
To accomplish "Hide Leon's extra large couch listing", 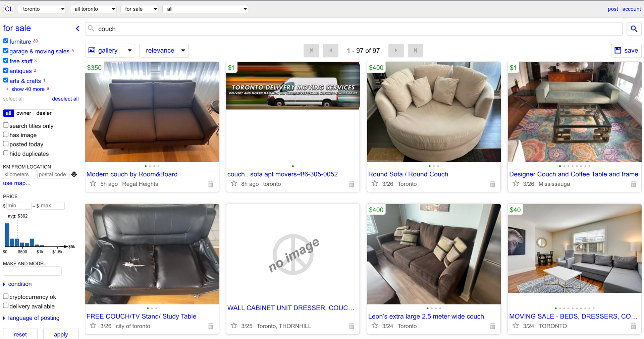I will 492,326.
